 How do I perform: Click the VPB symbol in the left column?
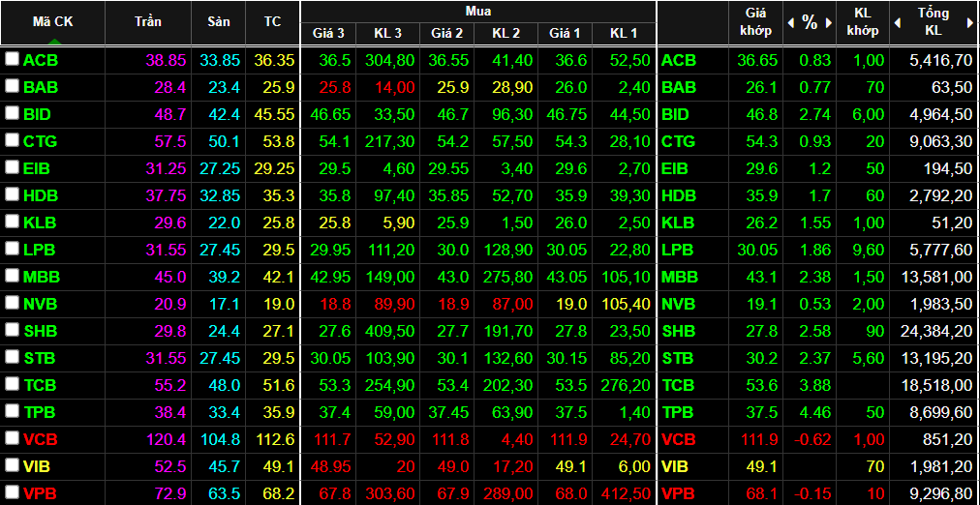(40, 493)
